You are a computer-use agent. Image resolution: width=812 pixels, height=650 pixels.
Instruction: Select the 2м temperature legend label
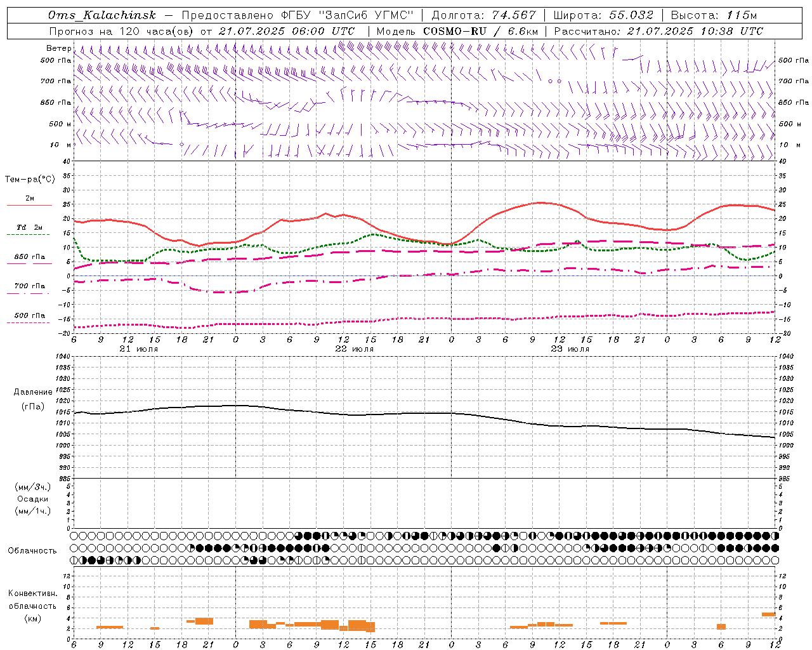pyautogui.click(x=30, y=199)
